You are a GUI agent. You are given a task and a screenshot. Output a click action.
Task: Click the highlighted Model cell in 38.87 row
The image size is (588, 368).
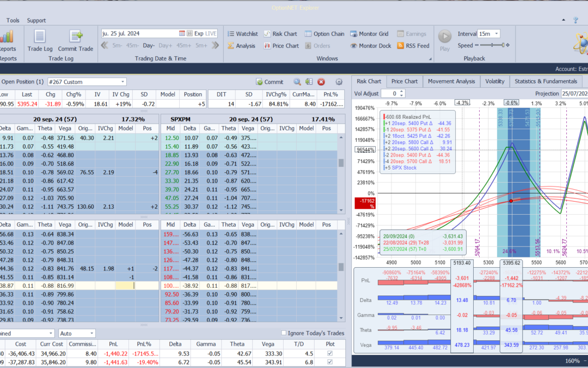click(125, 286)
